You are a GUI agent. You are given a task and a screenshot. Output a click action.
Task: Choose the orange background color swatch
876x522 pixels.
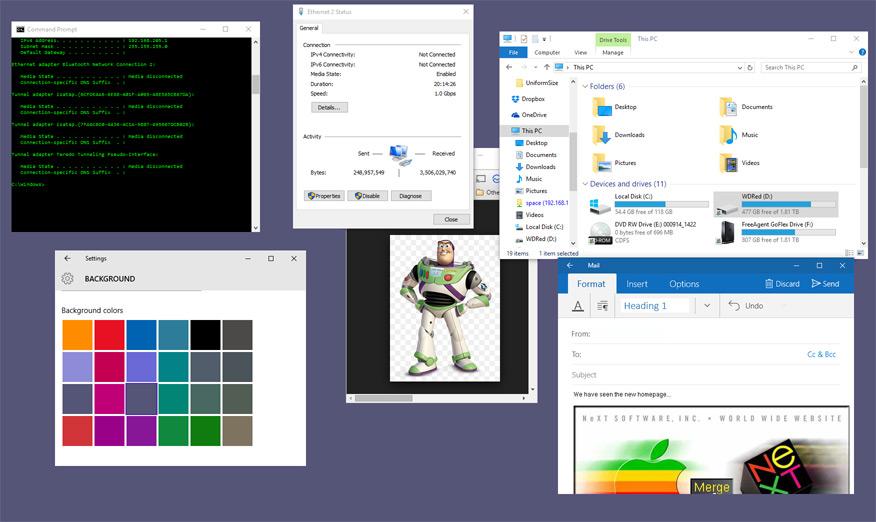[77, 335]
